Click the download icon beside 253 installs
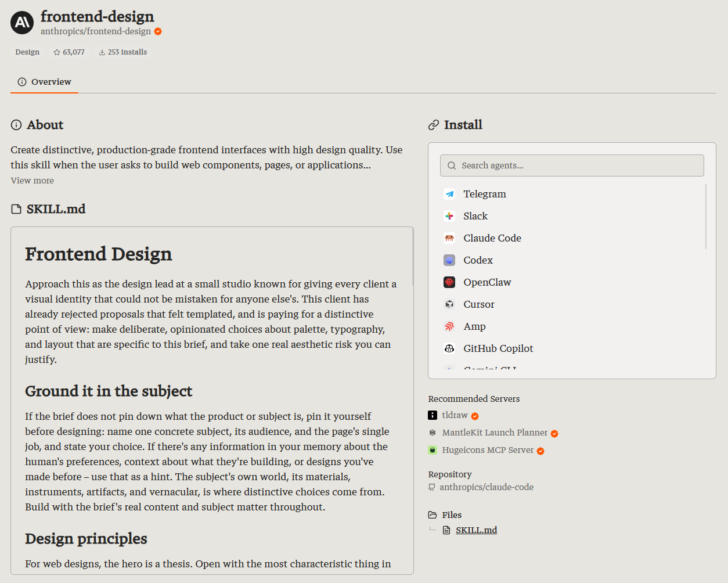The image size is (728, 583). tap(102, 52)
